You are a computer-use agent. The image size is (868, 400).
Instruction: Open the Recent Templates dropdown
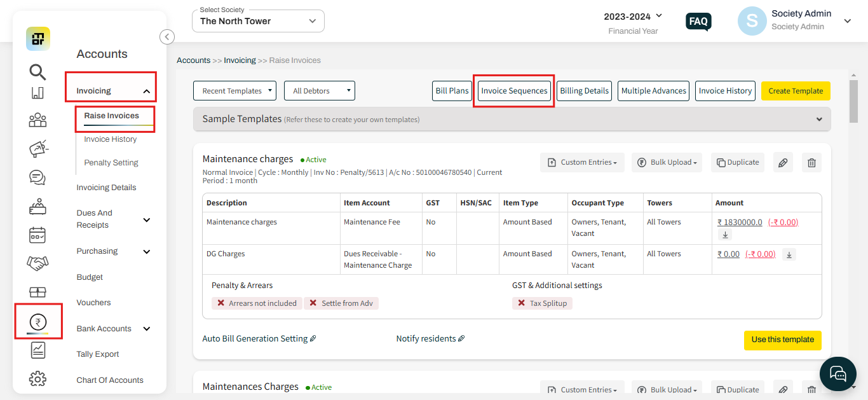coord(234,90)
